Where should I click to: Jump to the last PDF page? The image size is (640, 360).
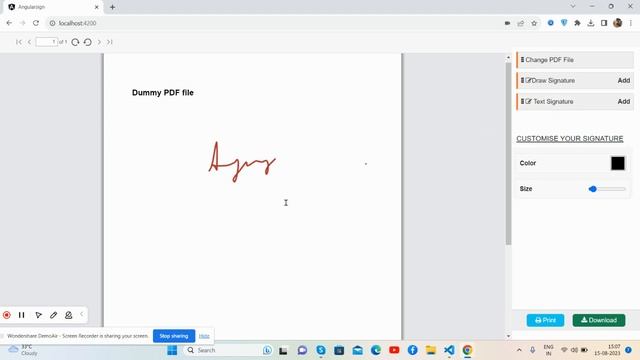coord(110,42)
